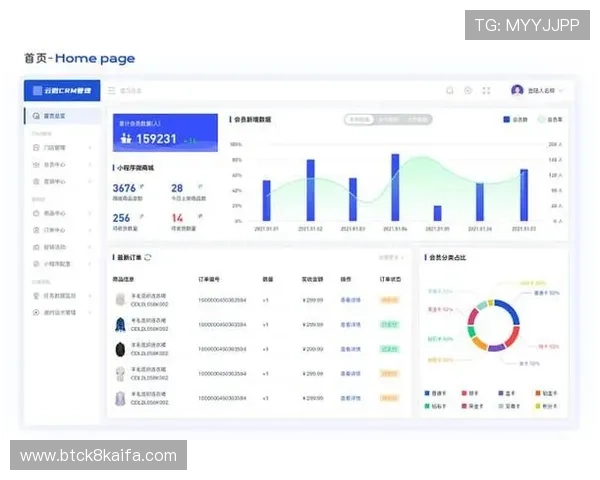
Task: Click the fullscreen icon in top bar
Action: [487, 91]
